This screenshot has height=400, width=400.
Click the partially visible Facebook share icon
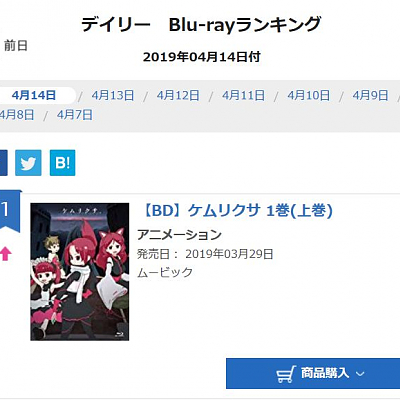pyautogui.click(x=4, y=163)
